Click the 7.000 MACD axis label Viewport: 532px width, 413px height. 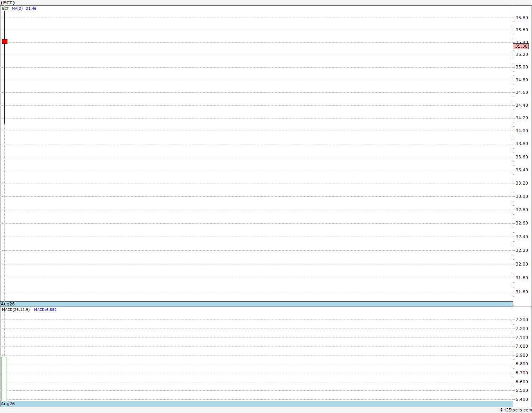point(521,346)
